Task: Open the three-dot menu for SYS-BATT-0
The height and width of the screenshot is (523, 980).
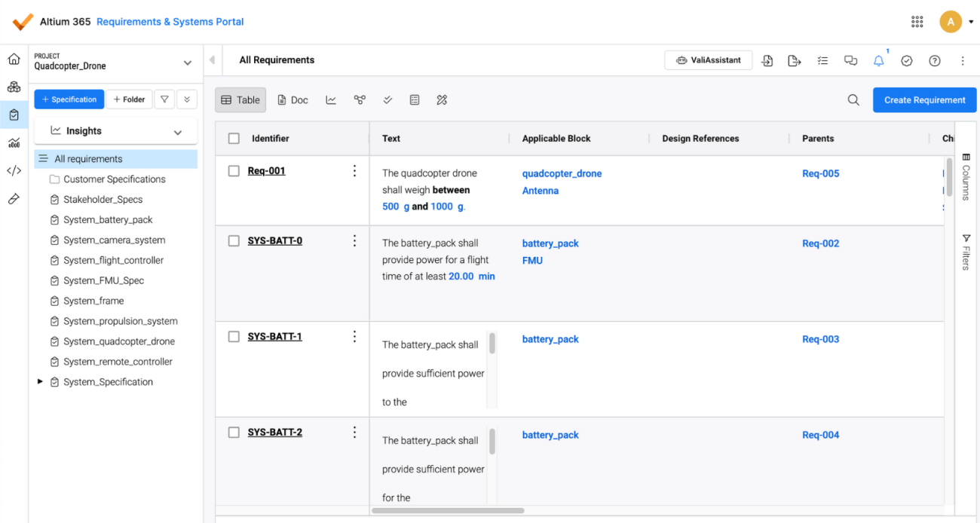Action: click(x=354, y=241)
